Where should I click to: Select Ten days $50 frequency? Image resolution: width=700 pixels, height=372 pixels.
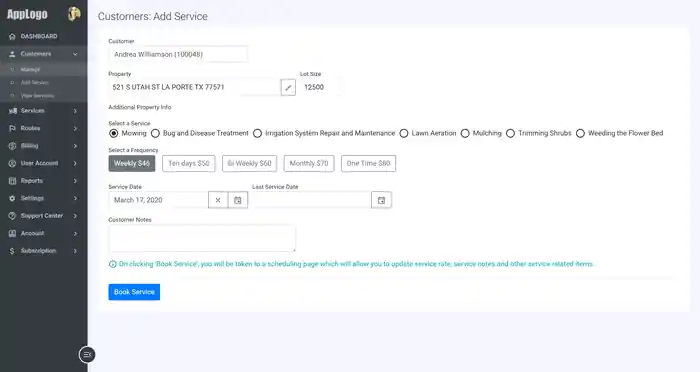tap(189, 163)
